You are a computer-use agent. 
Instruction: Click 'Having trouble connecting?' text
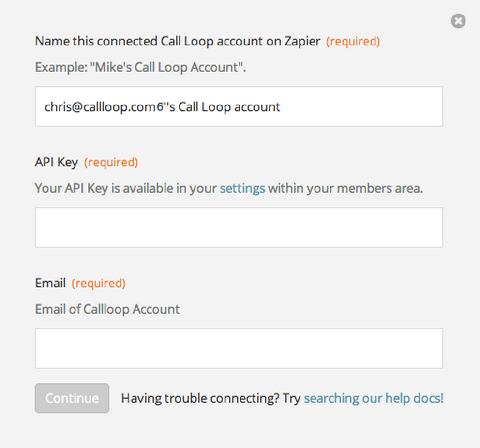200,399
